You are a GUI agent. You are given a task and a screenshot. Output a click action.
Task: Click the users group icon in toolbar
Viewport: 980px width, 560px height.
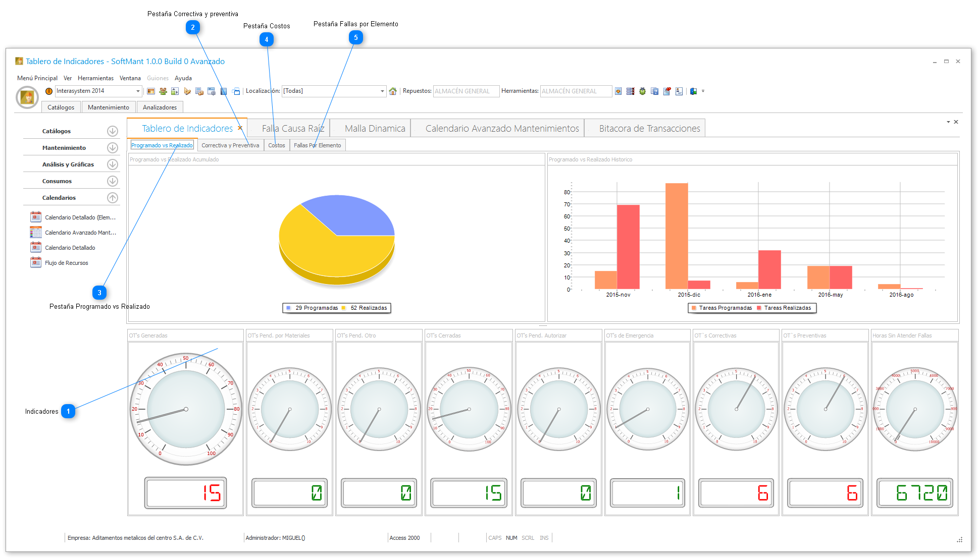coord(163,91)
